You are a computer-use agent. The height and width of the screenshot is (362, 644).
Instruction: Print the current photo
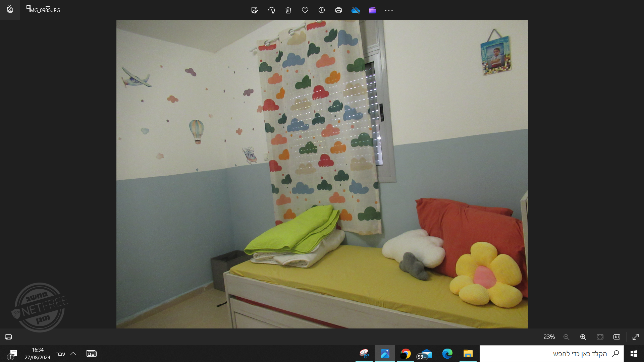[338, 10]
